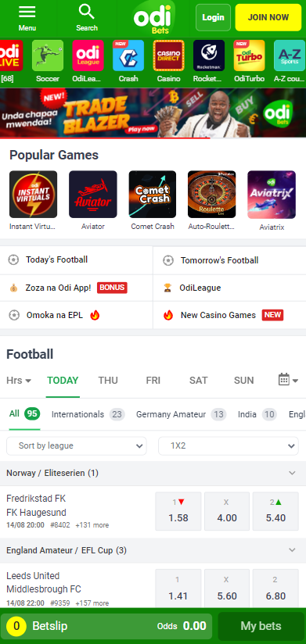
Task: Launch the Rocketman game icon
Action: point(209,55)
